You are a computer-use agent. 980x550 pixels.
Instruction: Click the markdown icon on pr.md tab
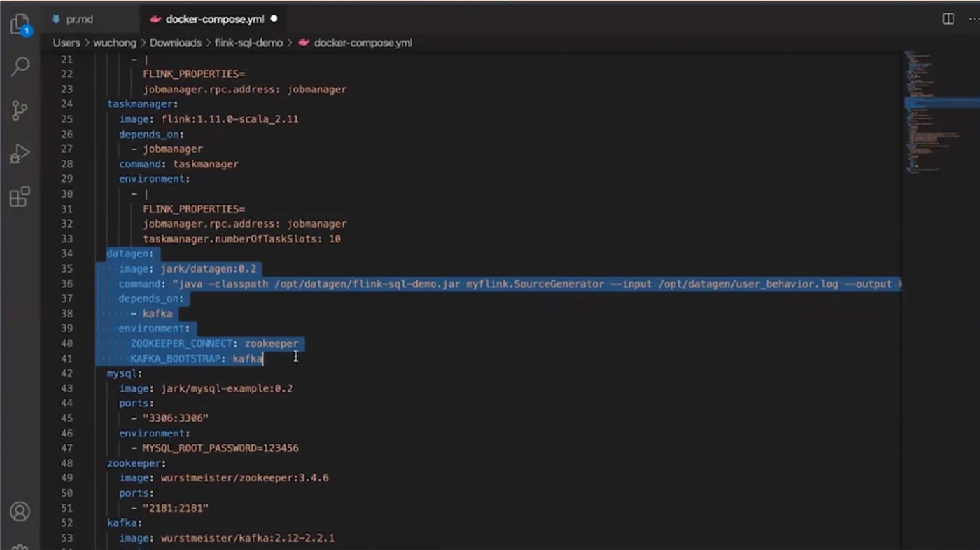click(x=56, y=19)
